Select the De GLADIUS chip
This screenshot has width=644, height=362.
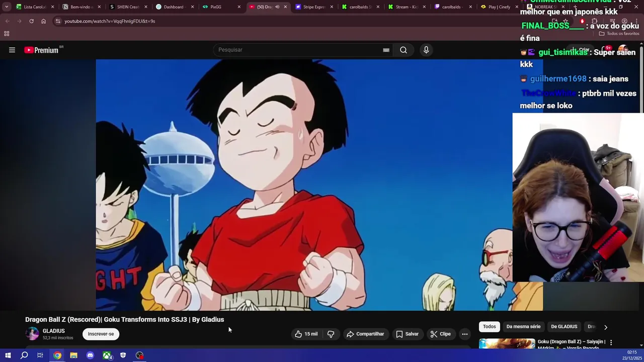click(x=564, y=327)
